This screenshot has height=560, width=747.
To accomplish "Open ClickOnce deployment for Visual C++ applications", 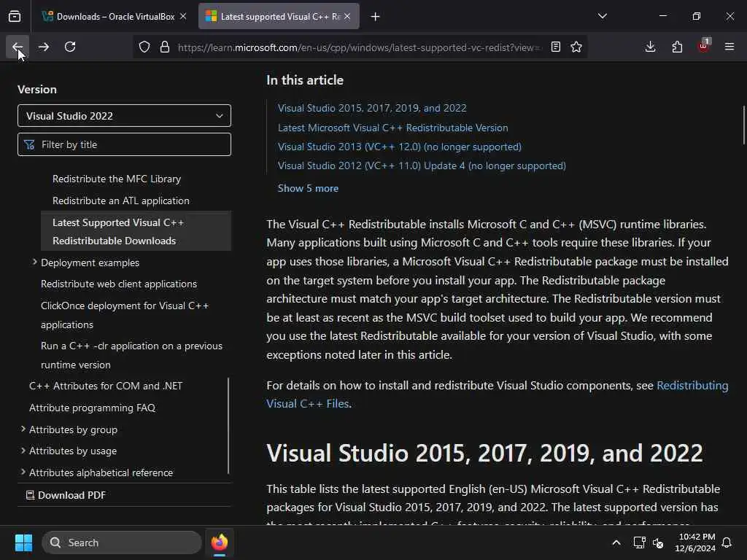I will click(x=125, y=315).
